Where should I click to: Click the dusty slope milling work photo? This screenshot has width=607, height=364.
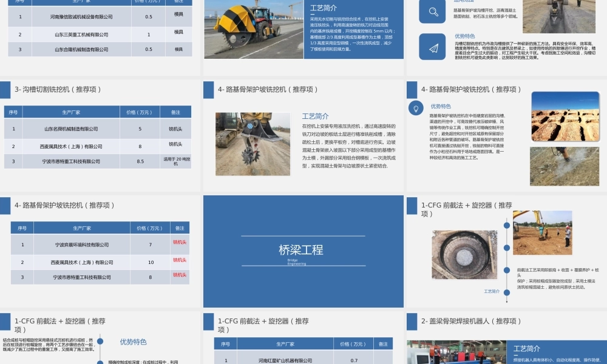click(565, 166)
